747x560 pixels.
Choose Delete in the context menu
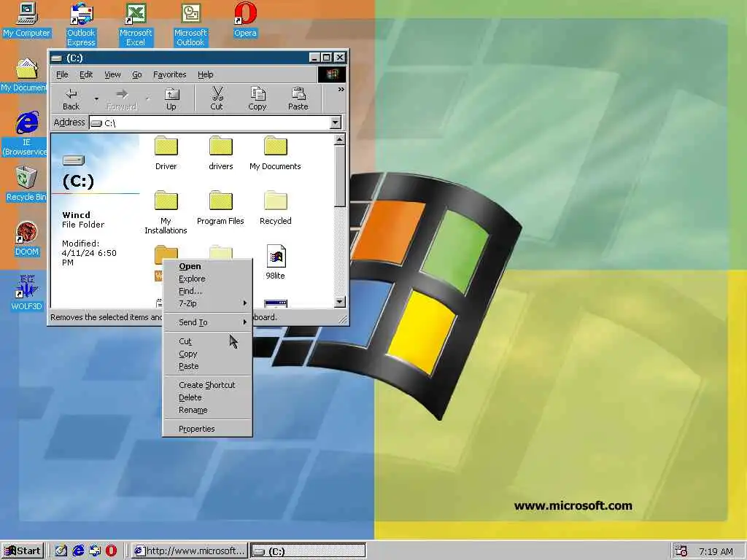pyautogui.click(x=208, y=397)
